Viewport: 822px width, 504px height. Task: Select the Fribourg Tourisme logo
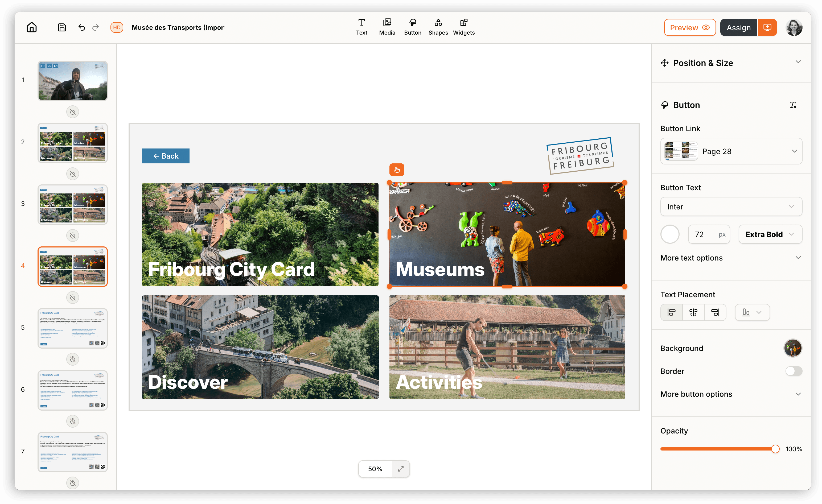click(x=581, y=156)
